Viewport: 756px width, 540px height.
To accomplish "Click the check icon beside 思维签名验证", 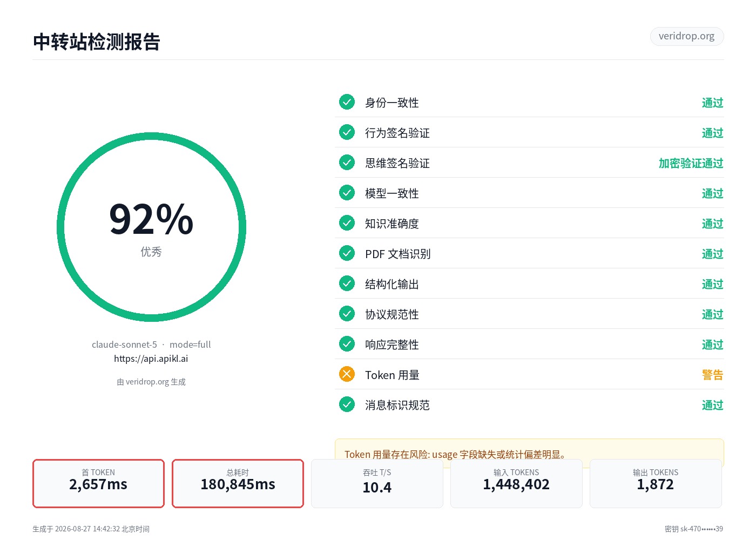I will [347, 163].
